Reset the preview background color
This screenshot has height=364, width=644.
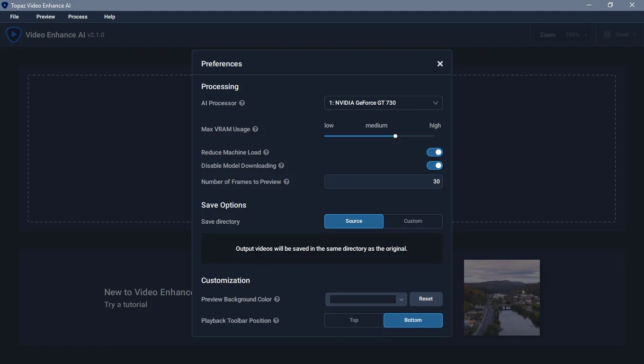[x=426, y=299]
